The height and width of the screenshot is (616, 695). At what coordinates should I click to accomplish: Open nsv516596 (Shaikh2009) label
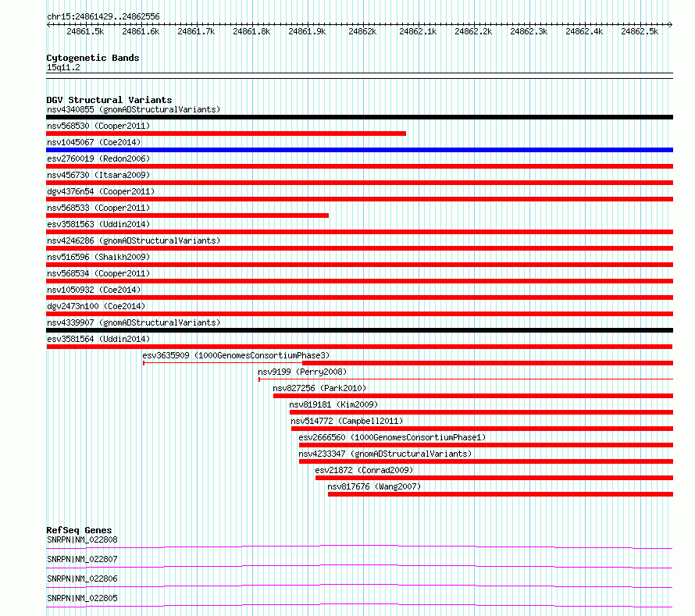[98, 257]
